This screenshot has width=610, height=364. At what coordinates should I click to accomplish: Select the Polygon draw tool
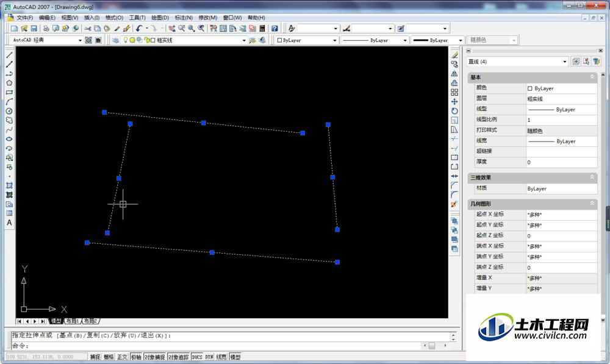pos(9,83)
